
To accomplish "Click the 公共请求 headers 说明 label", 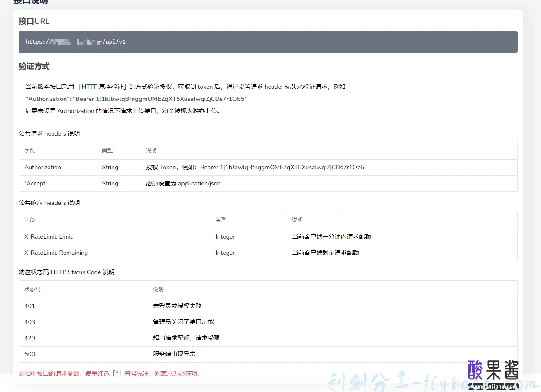I will coord(49,133).
